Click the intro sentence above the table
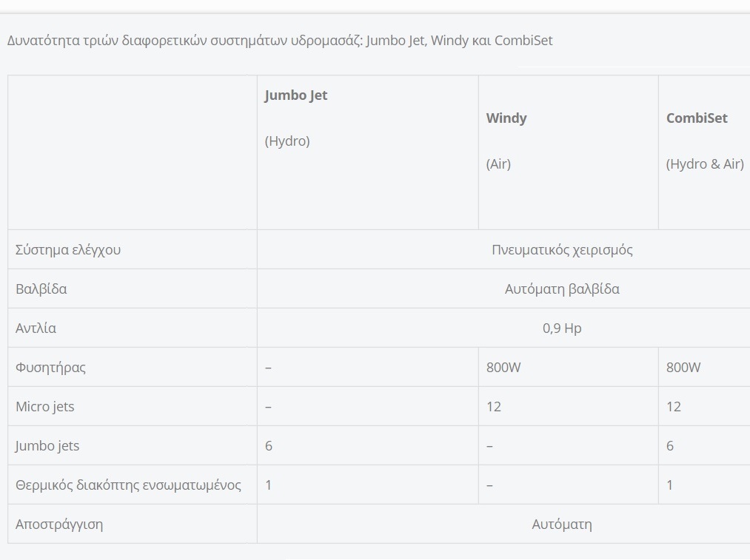The height and width of the screenshot is (560, 750). point(280,40)
